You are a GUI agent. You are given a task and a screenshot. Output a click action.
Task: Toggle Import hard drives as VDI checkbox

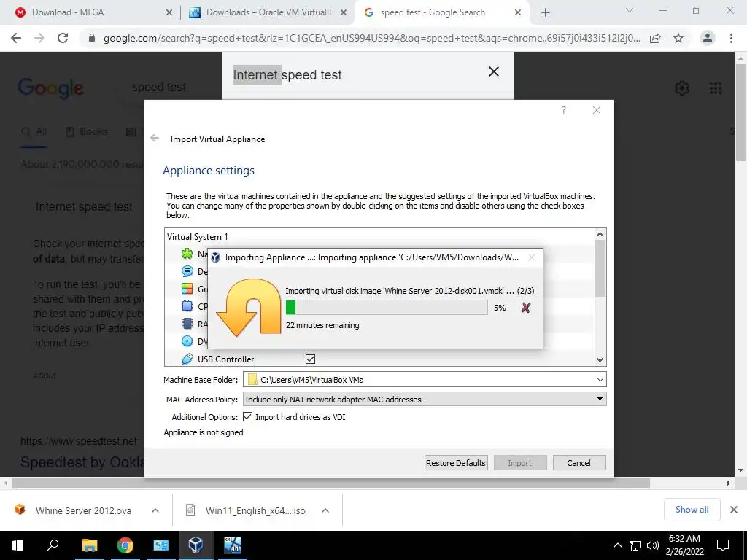[248, 416]
